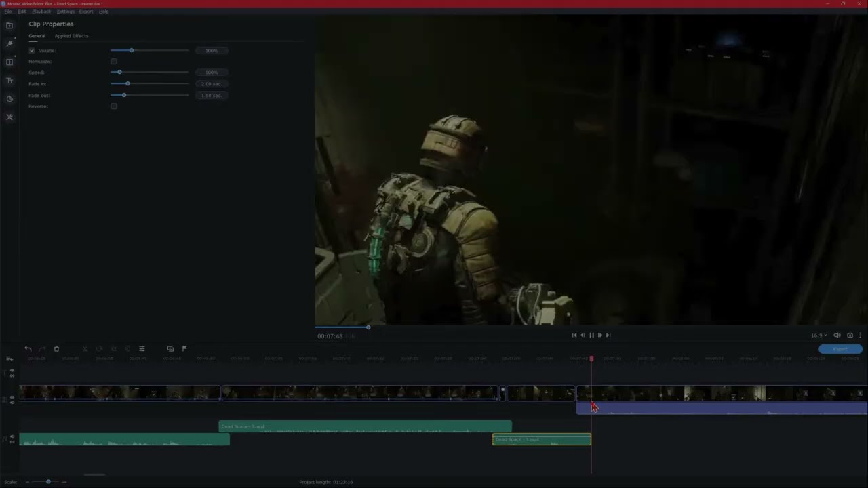Skip to next clip in preview
Image resolution: width=868 pixels, height=488 pixels.
608,335
